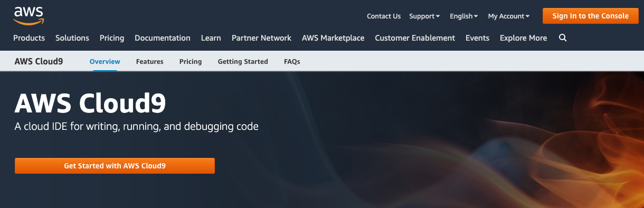Viewport: 644px width, 208px height.
Task: Open Contact Us link
Action: 384,16
